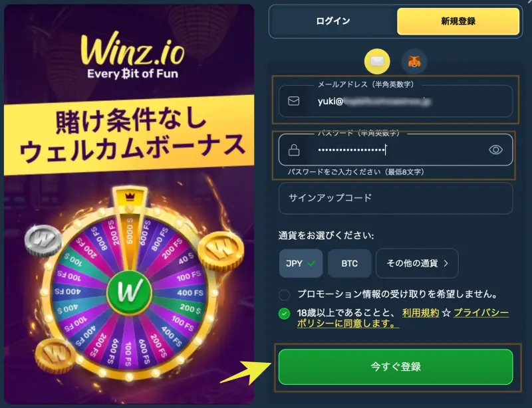Uncheck the 18歳以上 agreement checkbox
The height and width of the screenshot is (408, 532).
[285, 314]
